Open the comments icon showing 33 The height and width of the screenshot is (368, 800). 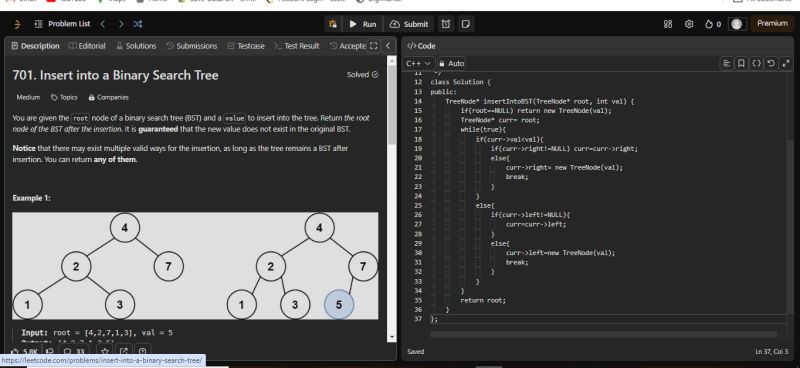(73, 351)
